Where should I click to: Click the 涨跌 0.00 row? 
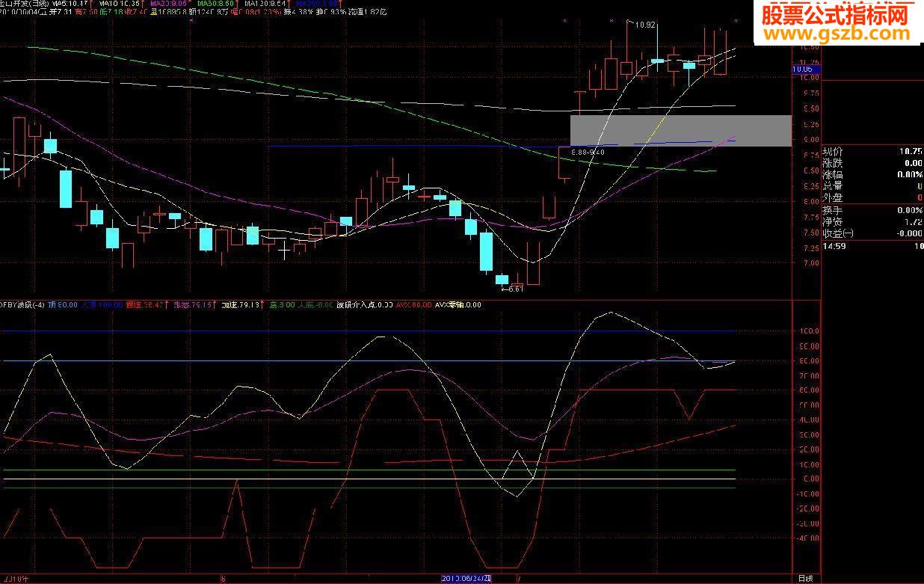click(x=872, y=162)
